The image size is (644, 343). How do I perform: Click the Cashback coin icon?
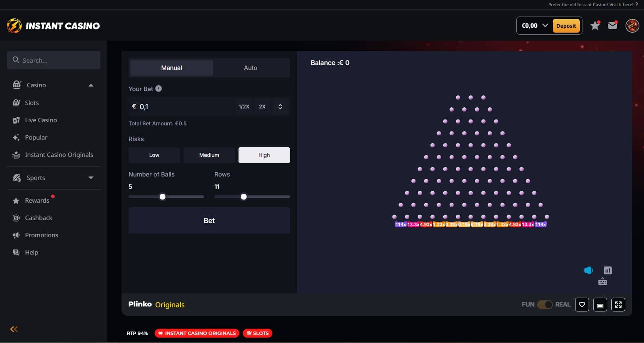[16, 218]
